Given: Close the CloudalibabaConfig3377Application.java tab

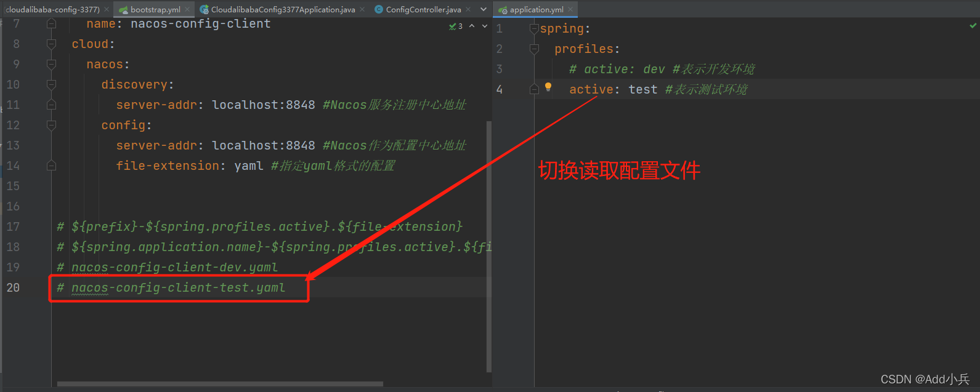Looking at the screenshot, I should tap(362, 9).
